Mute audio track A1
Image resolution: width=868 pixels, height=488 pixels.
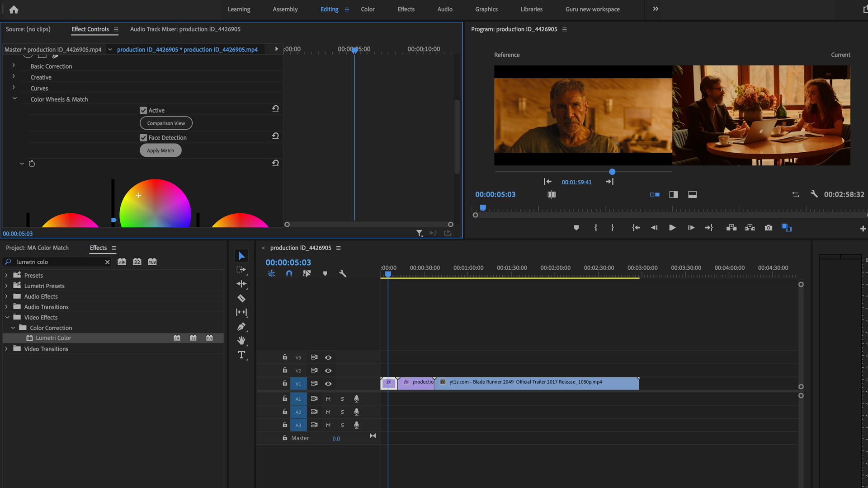pos(328,399)
